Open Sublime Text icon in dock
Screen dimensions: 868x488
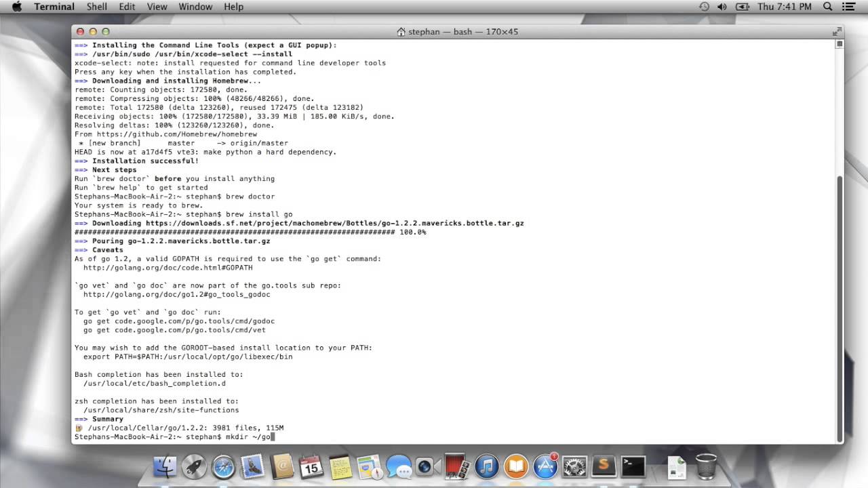[x=604, y=466]
